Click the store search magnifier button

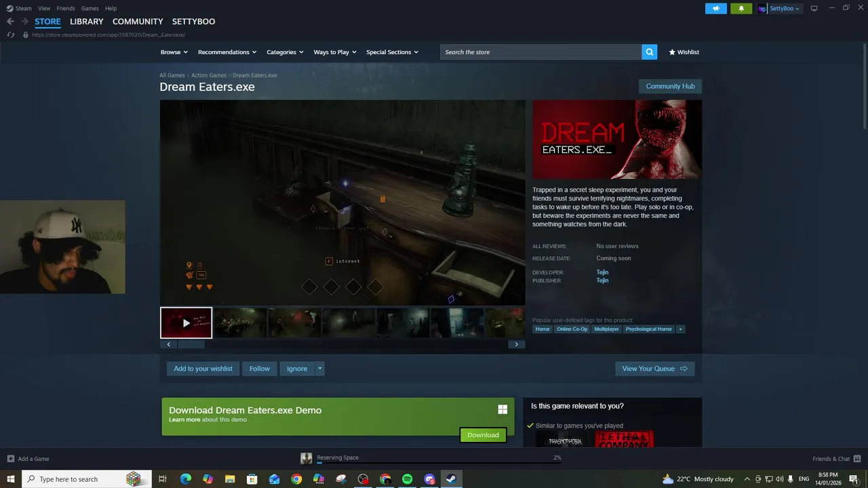(650, 52)
